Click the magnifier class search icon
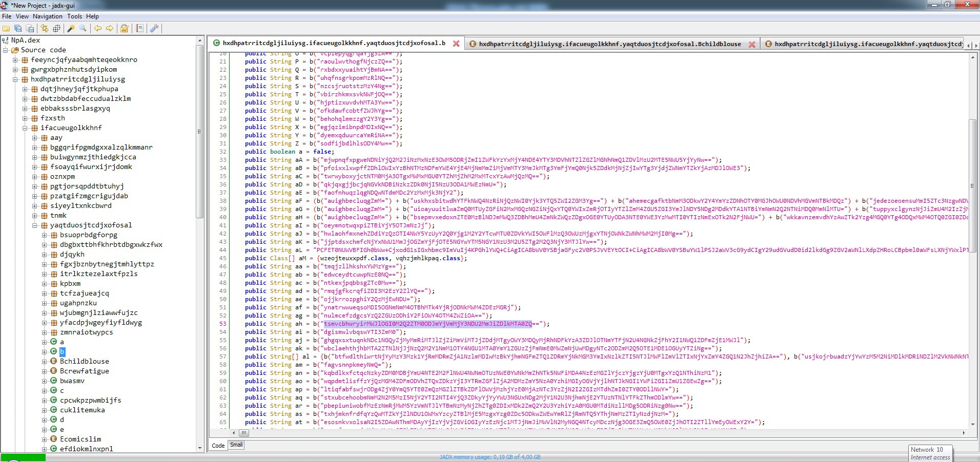This screenshot has width=980, height=462. [x=83, y=28]
